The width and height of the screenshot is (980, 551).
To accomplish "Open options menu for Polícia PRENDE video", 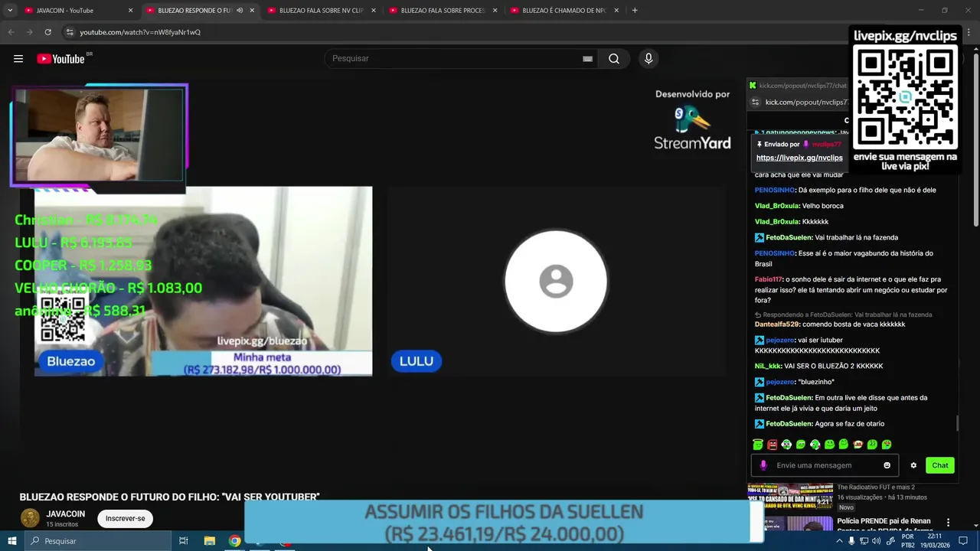I will (948, 523).
